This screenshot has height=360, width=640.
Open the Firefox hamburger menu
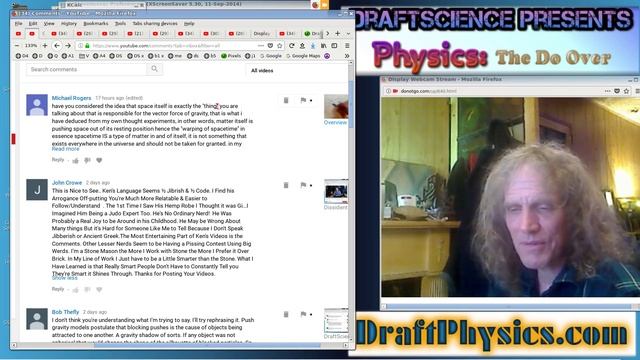pyautogui.click(x=347, y=46)
